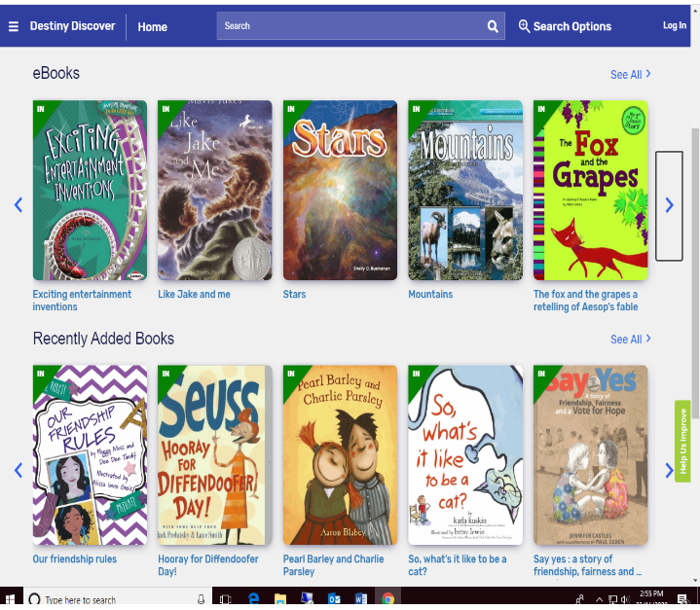Launch Microsoft Edge from the taskbar
The width and height of the screenshot is (700, 610).
click(253, 599)
